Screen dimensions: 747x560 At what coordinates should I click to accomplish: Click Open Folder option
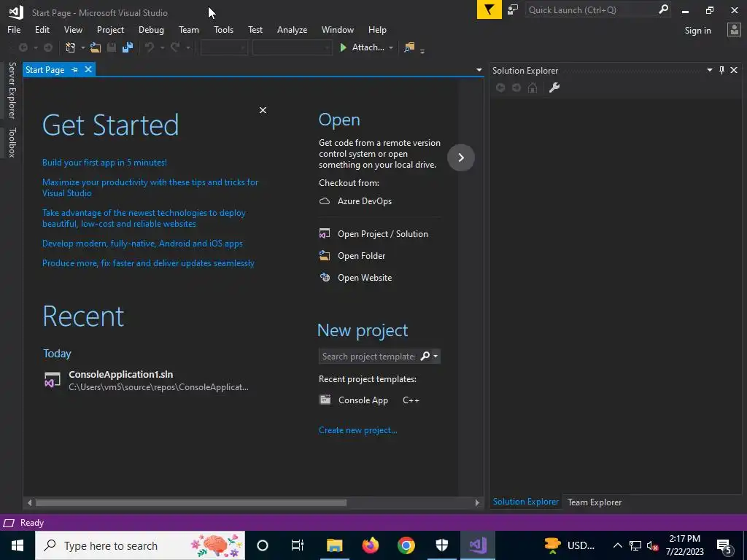[352, 256]
